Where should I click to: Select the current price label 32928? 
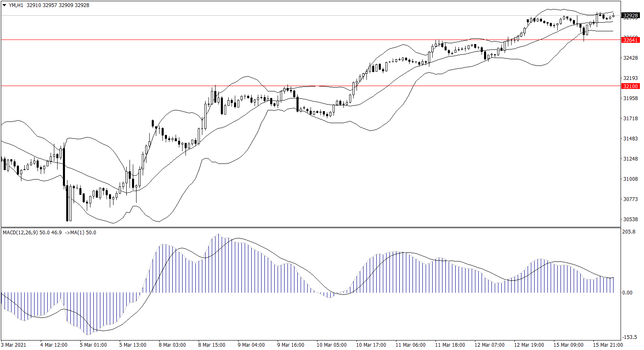pos(630,16)
